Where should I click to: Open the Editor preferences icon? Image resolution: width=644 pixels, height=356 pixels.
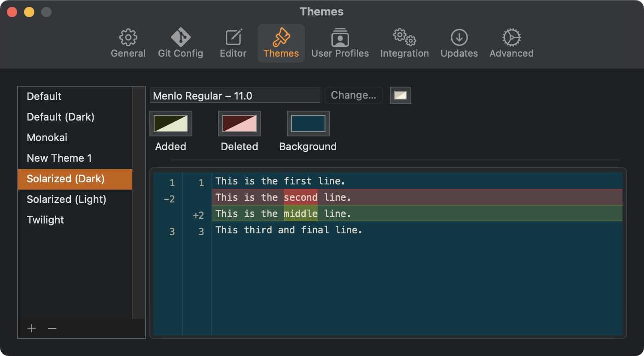(233, 42)
